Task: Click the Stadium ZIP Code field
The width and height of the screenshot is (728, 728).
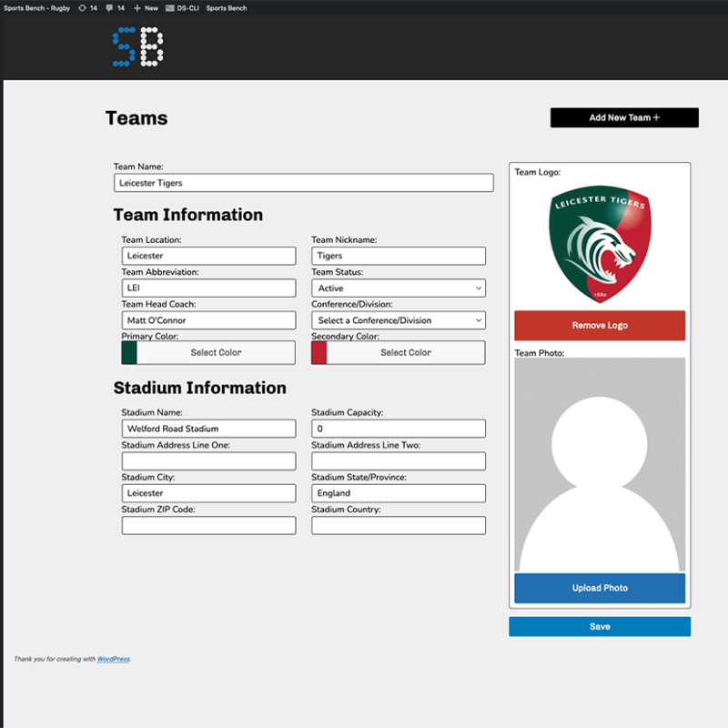Action: pyautogui.click(x=208, y=526)
